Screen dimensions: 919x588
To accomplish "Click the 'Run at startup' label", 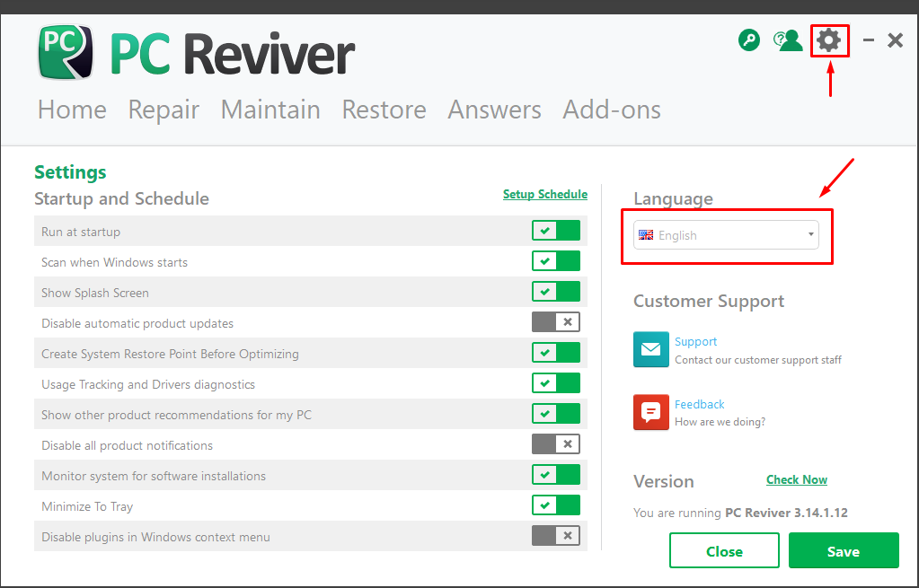I will [81, 232].
